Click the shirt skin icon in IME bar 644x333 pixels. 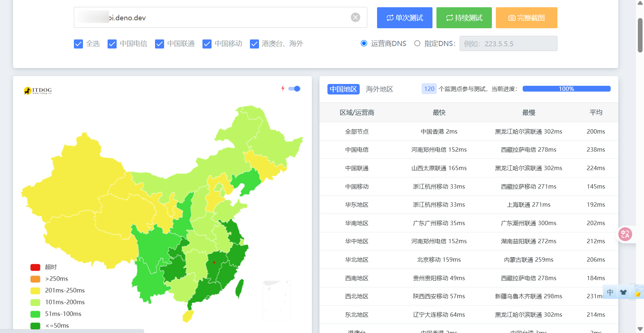[x=623, y=292]
